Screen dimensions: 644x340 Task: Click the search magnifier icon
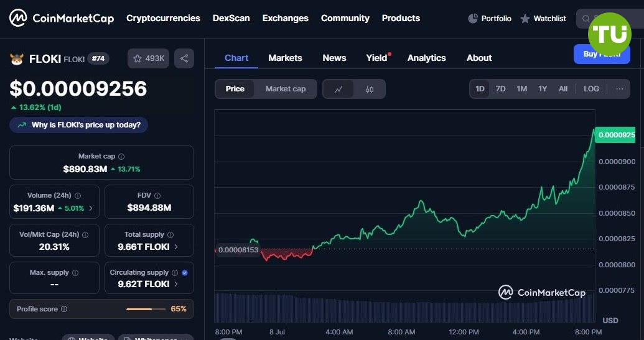point(586,19)
